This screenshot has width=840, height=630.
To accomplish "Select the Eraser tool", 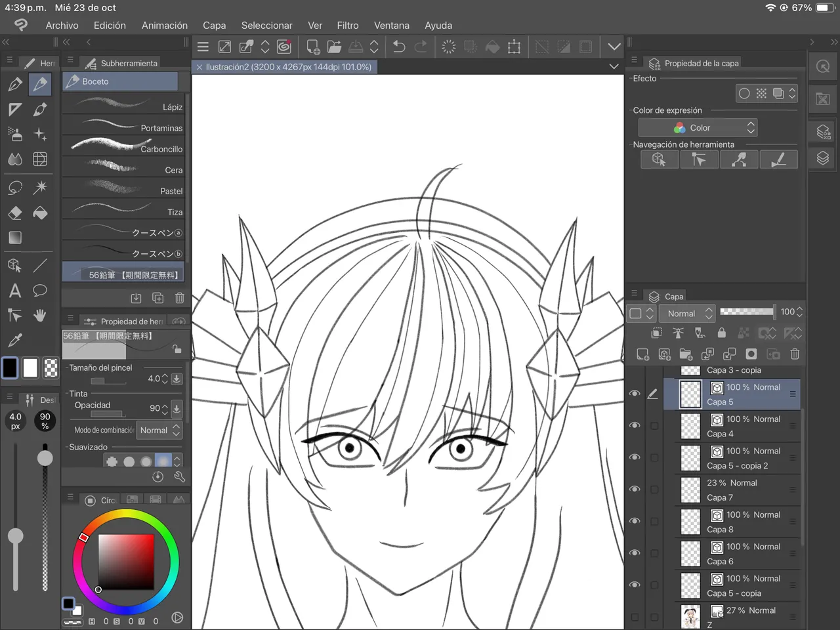I will [15, 213].
